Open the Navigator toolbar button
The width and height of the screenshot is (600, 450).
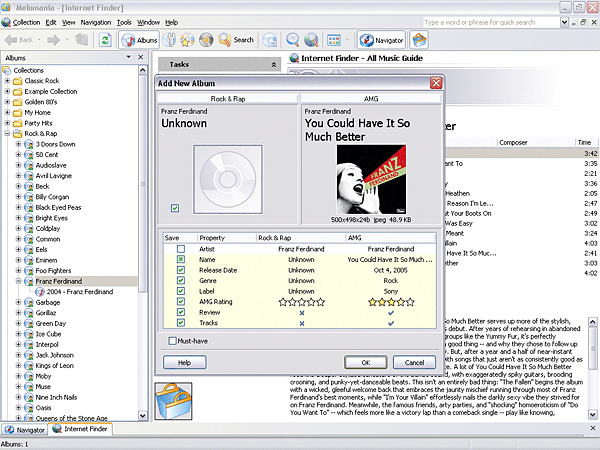tap(381, 40)
